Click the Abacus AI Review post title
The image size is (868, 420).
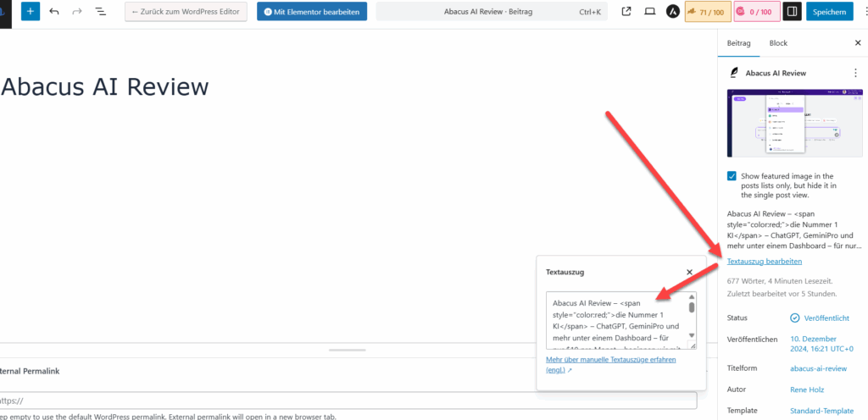105,86
